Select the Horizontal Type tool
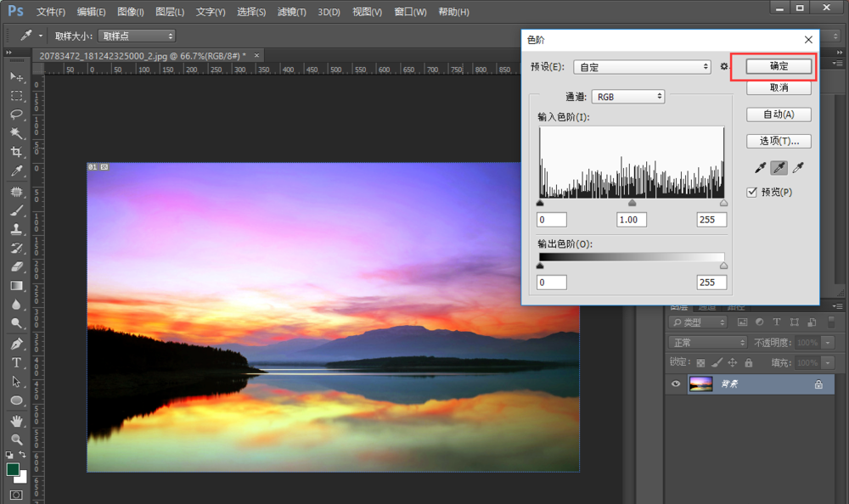 (16, 362)
